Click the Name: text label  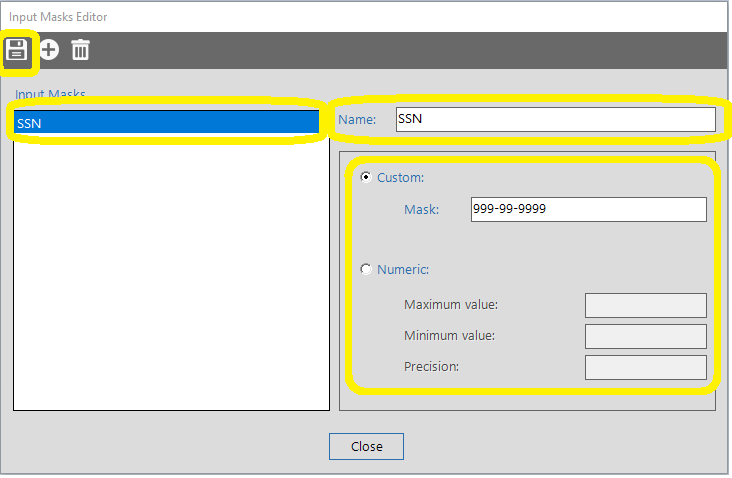pos(357,120)
